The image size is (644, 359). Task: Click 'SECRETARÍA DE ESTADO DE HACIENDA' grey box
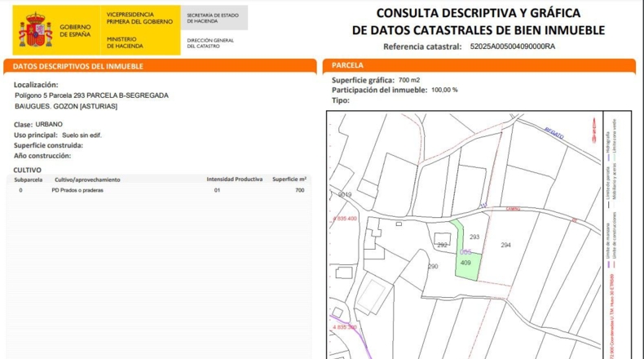click(214, 18)
